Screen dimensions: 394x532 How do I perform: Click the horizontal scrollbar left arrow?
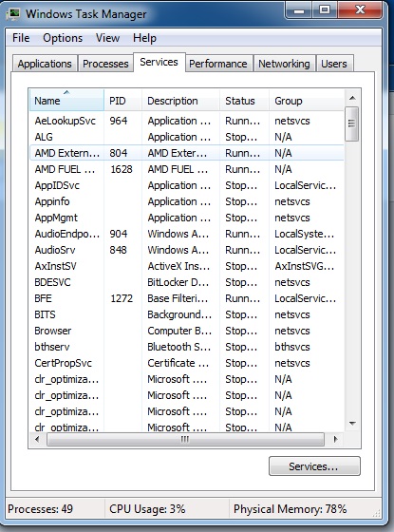click(x=37, y=439)
